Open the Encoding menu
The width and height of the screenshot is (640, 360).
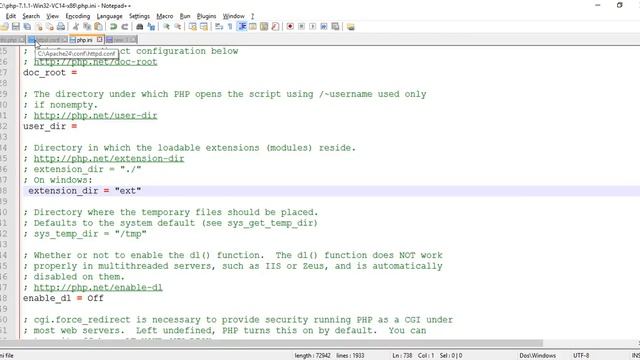[78, 16]
